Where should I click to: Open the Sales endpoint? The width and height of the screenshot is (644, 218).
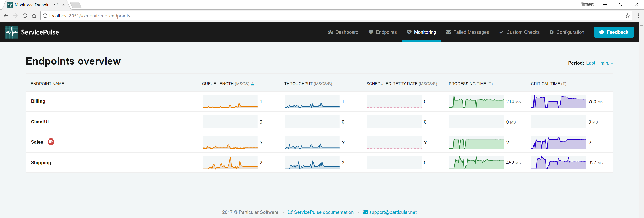[37, 142]
